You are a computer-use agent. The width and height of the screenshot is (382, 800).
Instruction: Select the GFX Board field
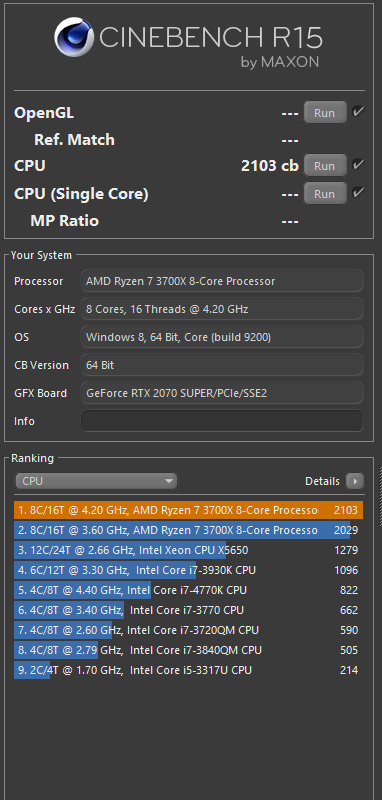(222, 393)
